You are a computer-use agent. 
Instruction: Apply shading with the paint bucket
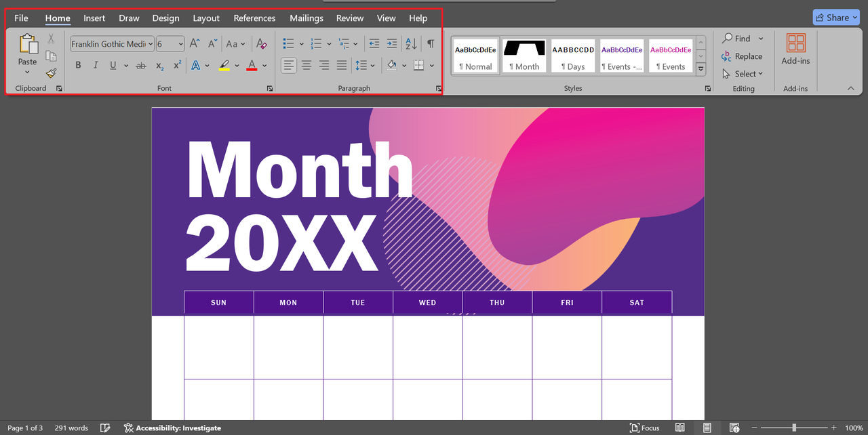(392, 65)
